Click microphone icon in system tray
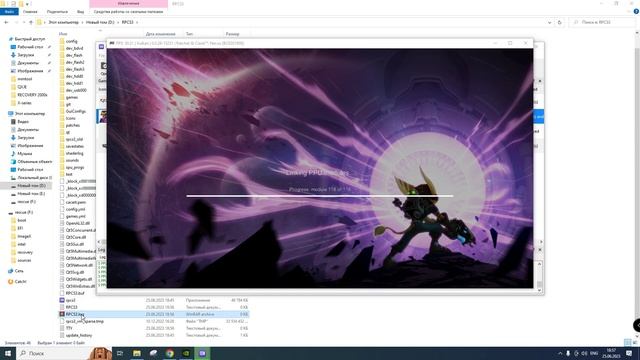Image resolution: width=640 pixels, height=360 pixels. [x=568, y=353]
